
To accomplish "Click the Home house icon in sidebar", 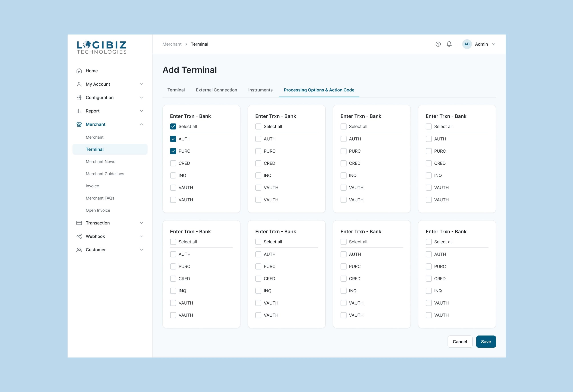I will (79, 71).
